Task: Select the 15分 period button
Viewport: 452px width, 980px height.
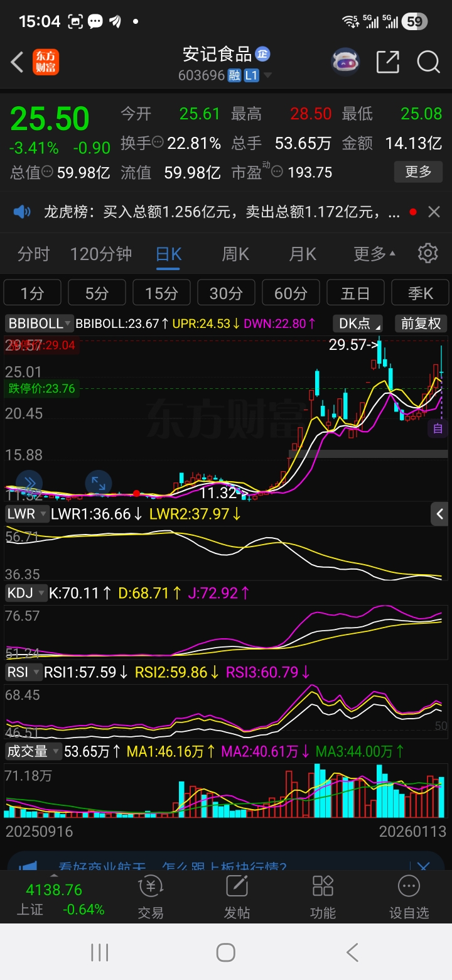Action: [x=161, y=293]
